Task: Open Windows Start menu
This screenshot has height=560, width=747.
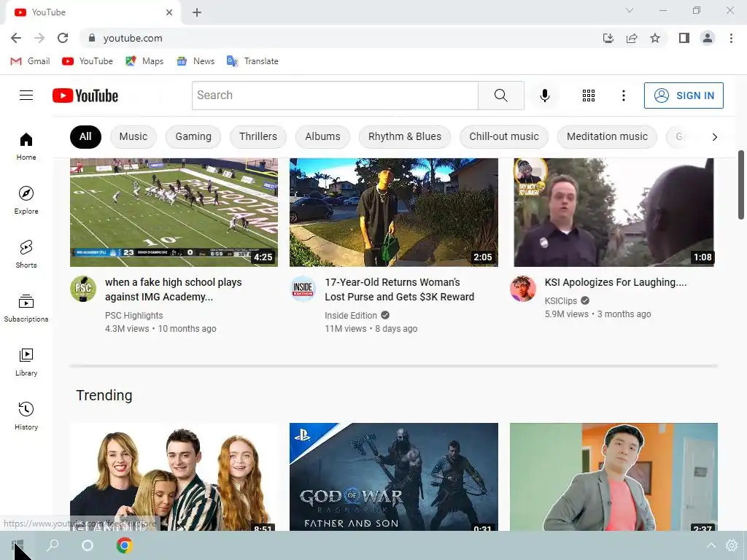Action: click(x=18, y=545)
